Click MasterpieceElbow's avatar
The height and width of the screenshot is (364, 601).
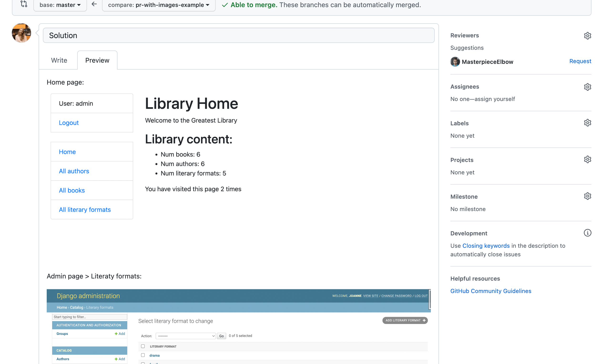pyautogui.click(x=455, y=62)
